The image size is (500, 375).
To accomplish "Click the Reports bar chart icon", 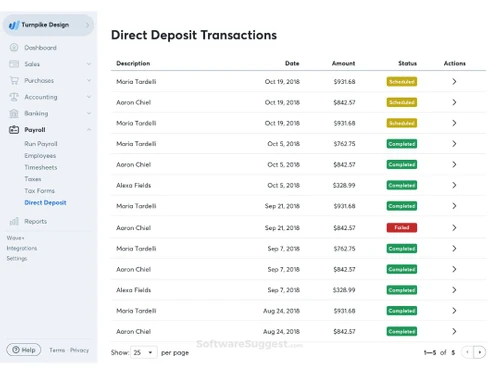I will (14, 221).
